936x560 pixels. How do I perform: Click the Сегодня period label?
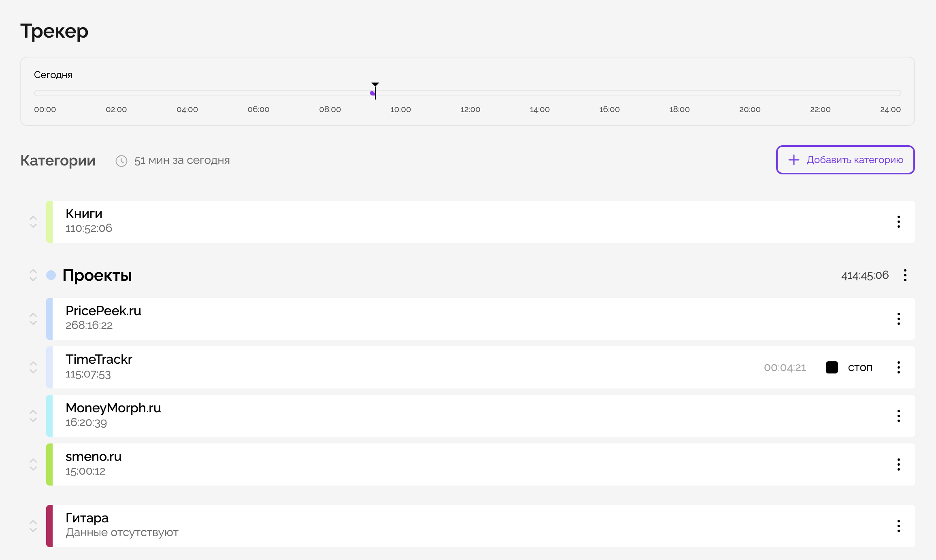click(53, 74)
